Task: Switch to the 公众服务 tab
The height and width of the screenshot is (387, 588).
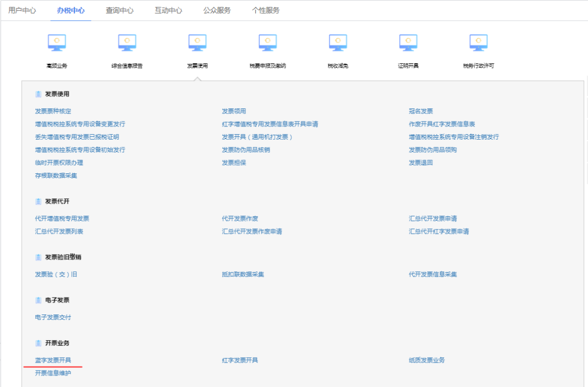Action: coord(217,10)
